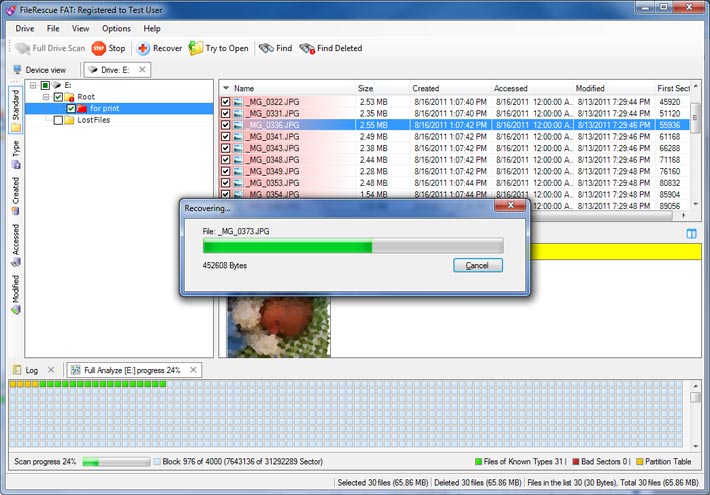Close the Recovering dialog
710x495 pixels.
tap(510, 206)
